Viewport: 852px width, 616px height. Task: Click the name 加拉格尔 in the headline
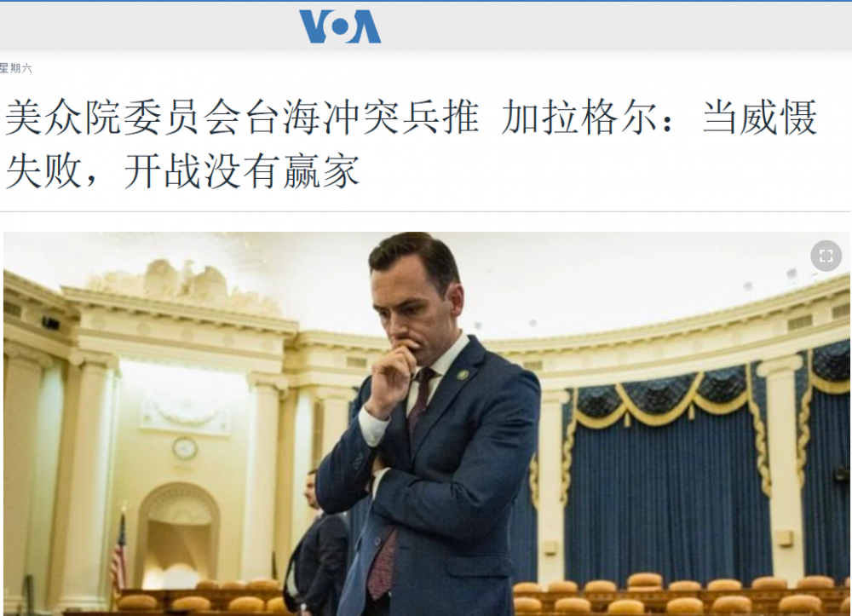coord(579,117)
